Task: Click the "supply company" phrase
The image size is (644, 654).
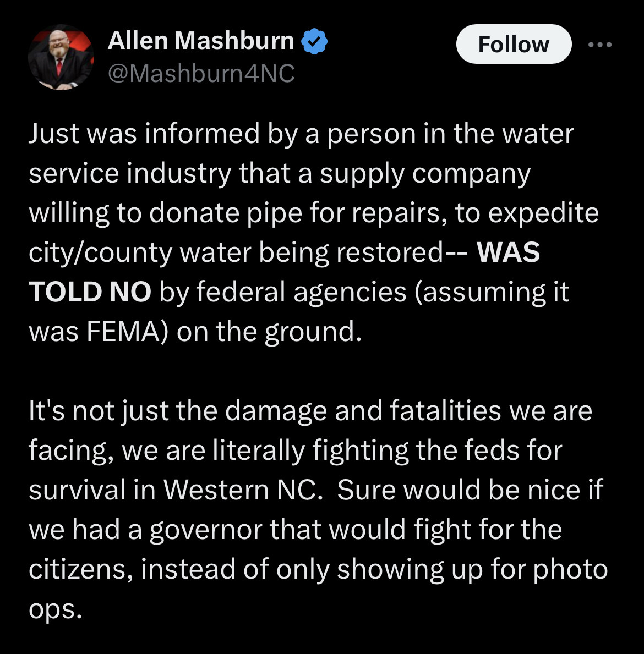Action: [425, 174]
